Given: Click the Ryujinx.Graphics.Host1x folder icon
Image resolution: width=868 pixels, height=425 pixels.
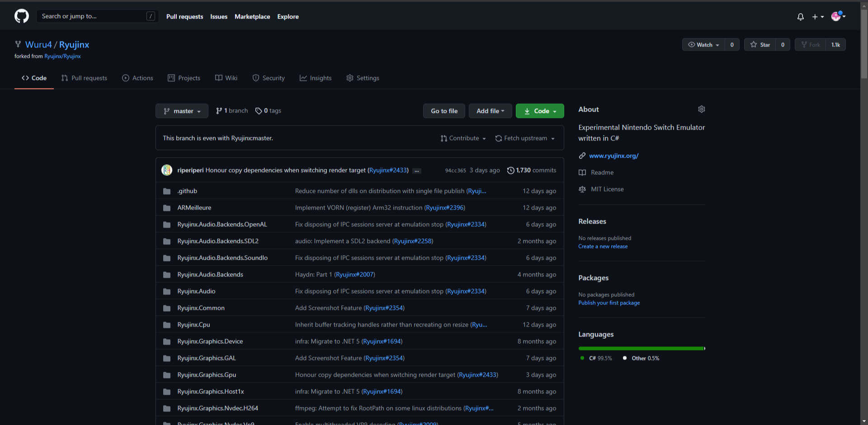Looking at the screenshot, I should [x=167, y=392].
